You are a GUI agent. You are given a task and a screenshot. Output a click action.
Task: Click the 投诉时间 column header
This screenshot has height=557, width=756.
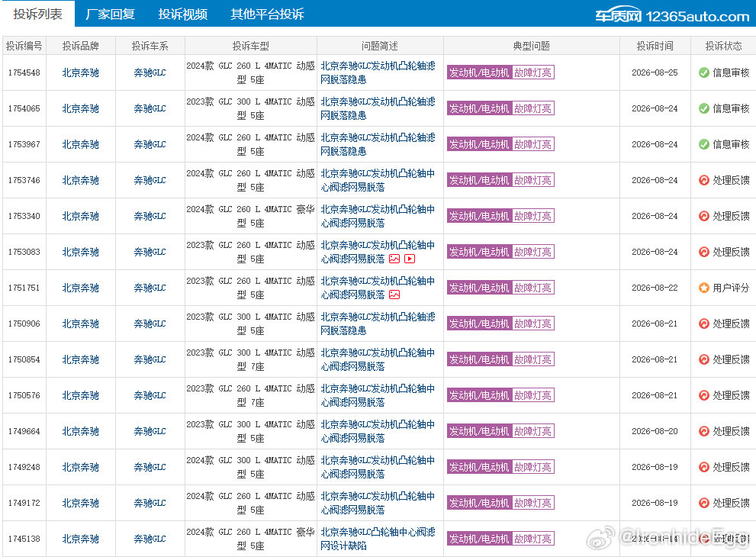click(x=655, y=46)
